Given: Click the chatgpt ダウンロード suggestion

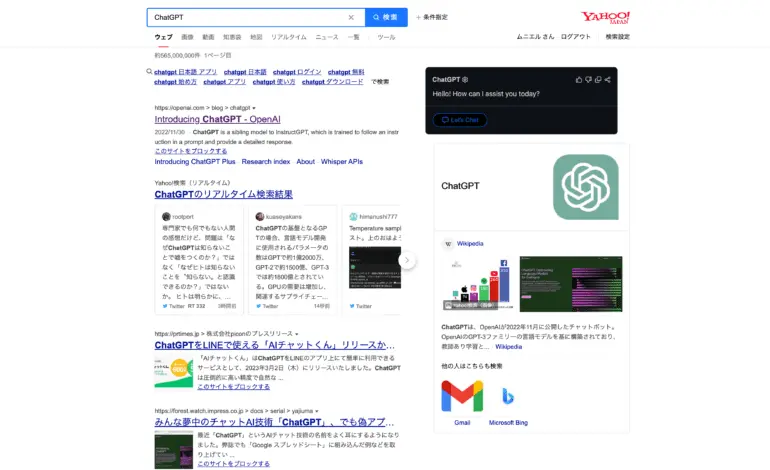Looking at the screenshot, I should click(332, 82).
